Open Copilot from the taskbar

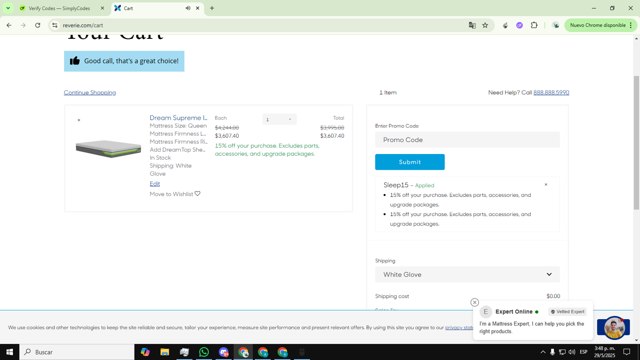(x=145, y=352)
